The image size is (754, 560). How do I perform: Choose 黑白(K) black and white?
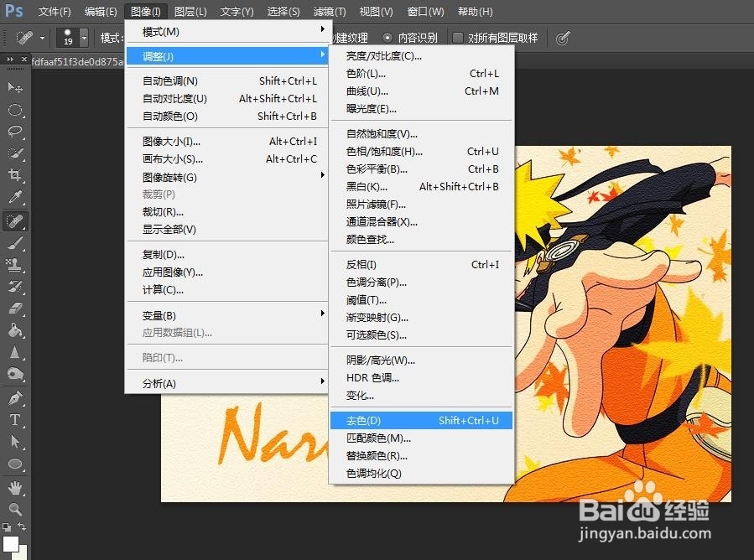pos(421,186)
